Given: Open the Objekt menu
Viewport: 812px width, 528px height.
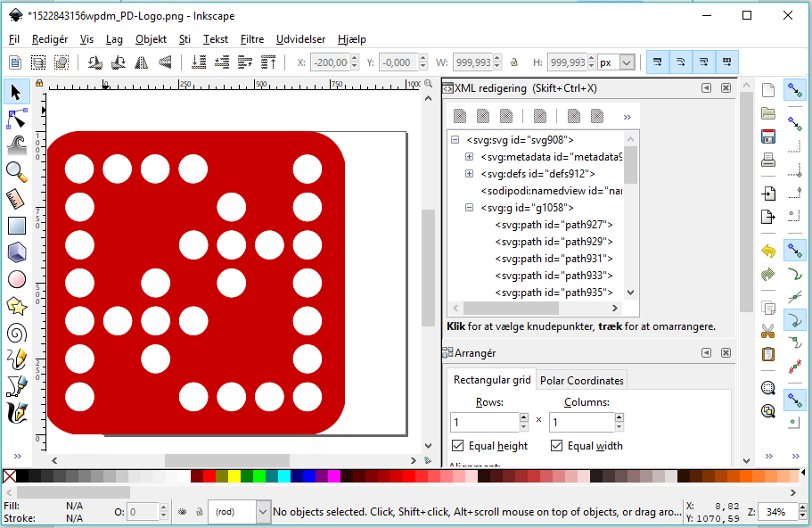Looking at the screenshot, I should [x=151, y=39].
